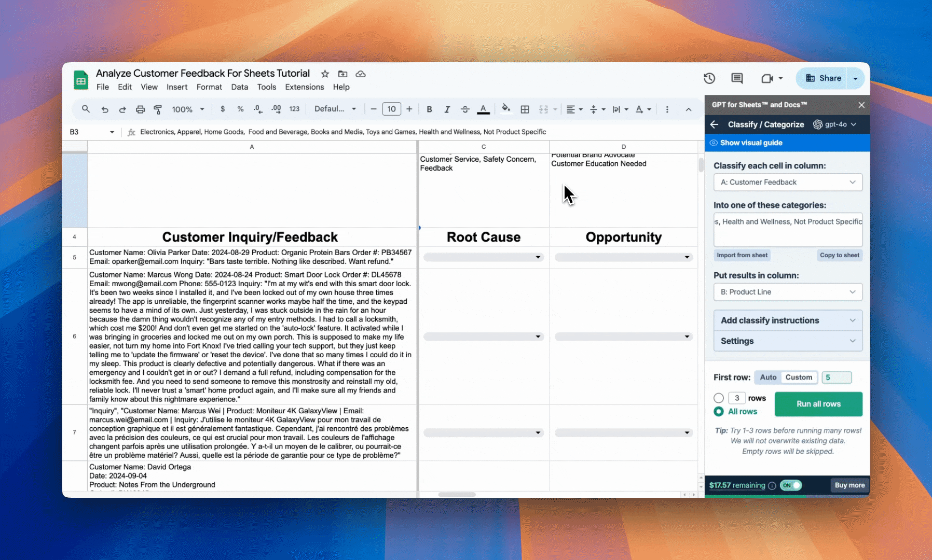Image resolution: width=932 pixels, height=560 pixels.
Task: Select the 3 rows radio option
Action: [x=719, y=398]
